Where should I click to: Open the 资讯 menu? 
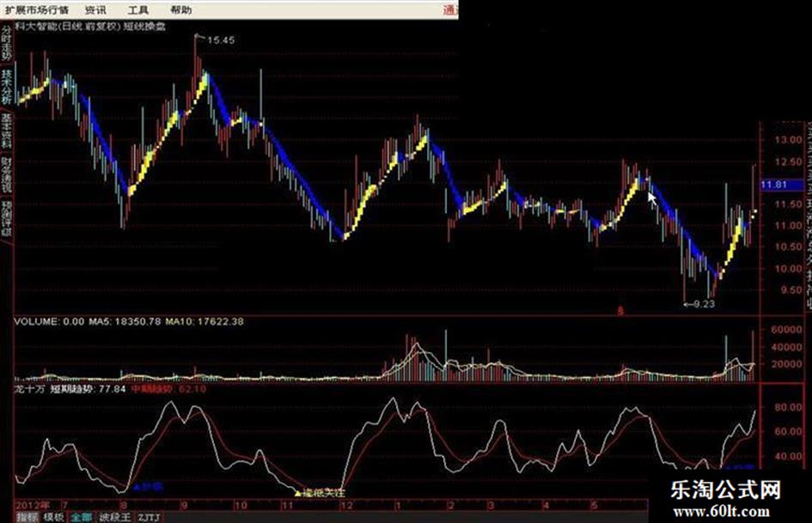pyautogui.click(x=95, y=9)
